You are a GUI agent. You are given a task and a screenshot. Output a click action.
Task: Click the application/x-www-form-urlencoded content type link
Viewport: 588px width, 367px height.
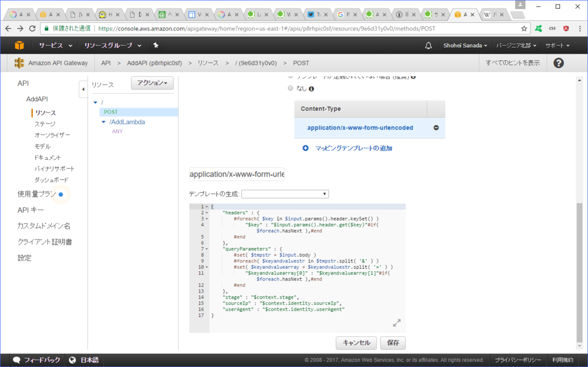360,128
